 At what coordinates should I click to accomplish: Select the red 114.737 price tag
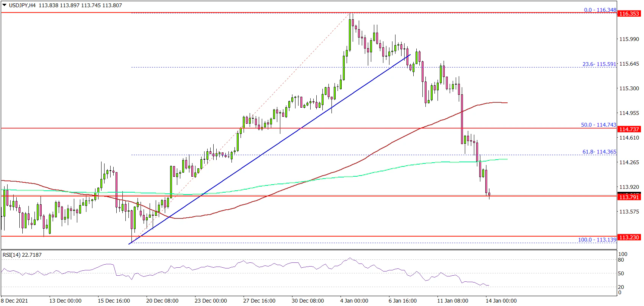(x=629, y=129)
